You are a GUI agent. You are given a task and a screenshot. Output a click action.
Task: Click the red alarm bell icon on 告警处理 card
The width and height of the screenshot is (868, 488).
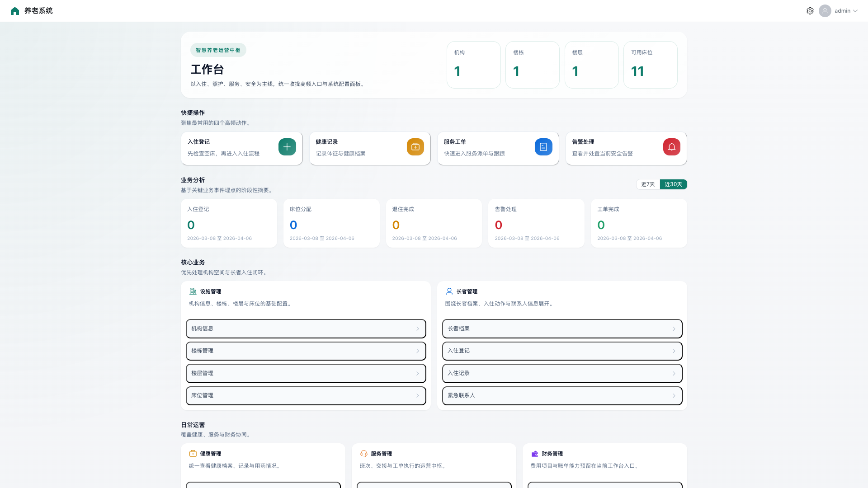click(672, 146)
